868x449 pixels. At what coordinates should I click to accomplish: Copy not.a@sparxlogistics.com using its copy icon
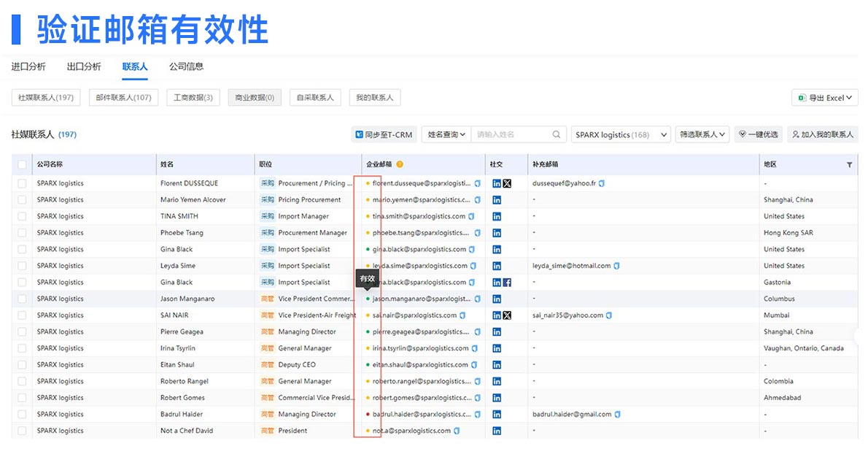(x=457, y=431)
